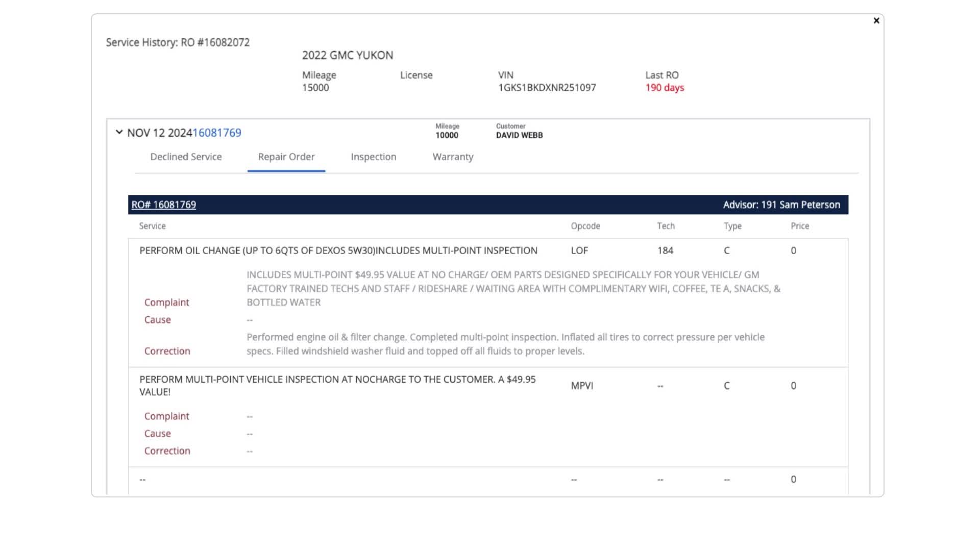Switch to the Declined Service tab
The image size is (980, 551).
(186, 157)
